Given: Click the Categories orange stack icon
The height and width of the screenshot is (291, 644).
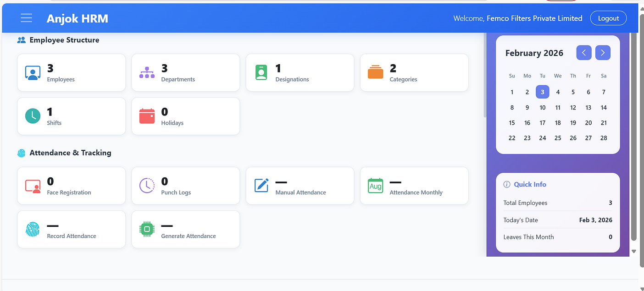Looking at the screenshot, I should [x=375, y=72].
